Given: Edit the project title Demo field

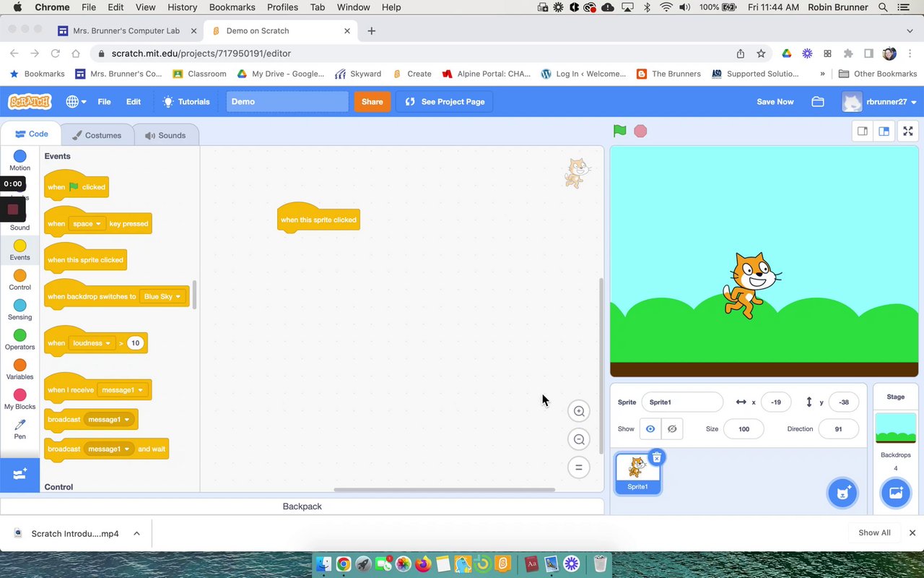Looking at the screenshot, I should (287, 102).
